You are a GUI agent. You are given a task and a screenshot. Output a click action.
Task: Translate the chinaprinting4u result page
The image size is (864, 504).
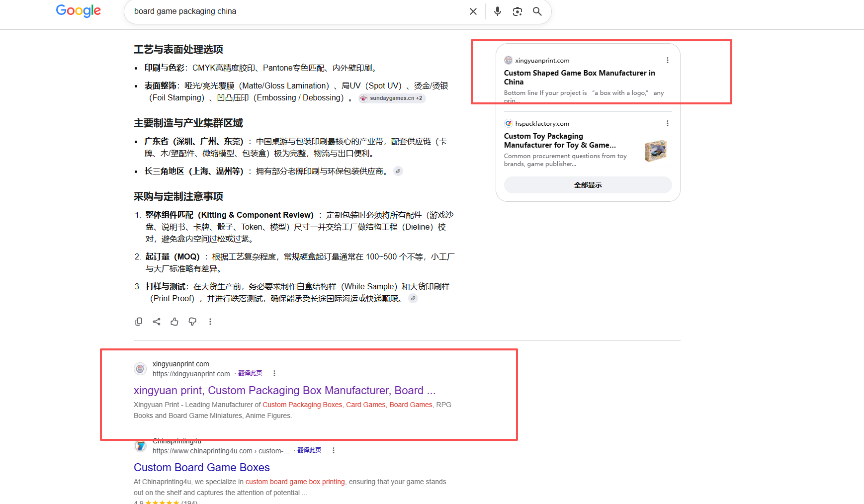coord(309,450)
